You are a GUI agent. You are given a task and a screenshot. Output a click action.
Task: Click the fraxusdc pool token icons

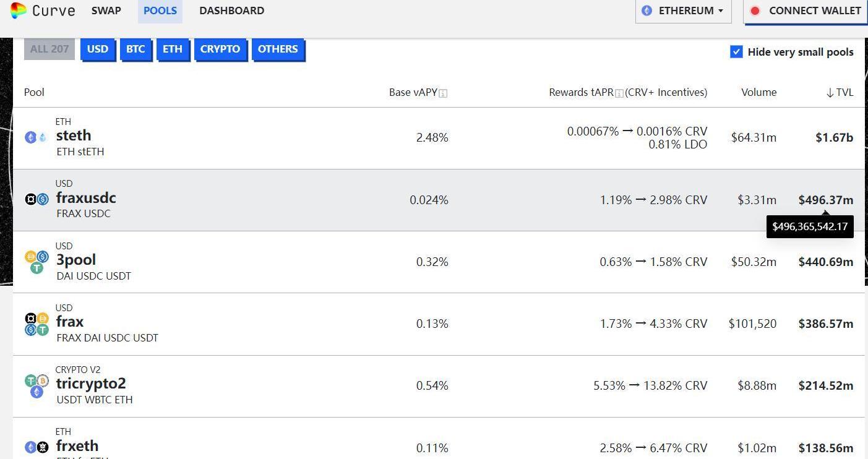click(37, 199)
